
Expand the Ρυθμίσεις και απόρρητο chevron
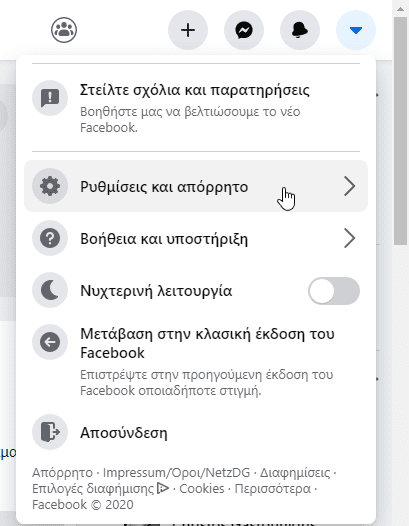point(350,186)
